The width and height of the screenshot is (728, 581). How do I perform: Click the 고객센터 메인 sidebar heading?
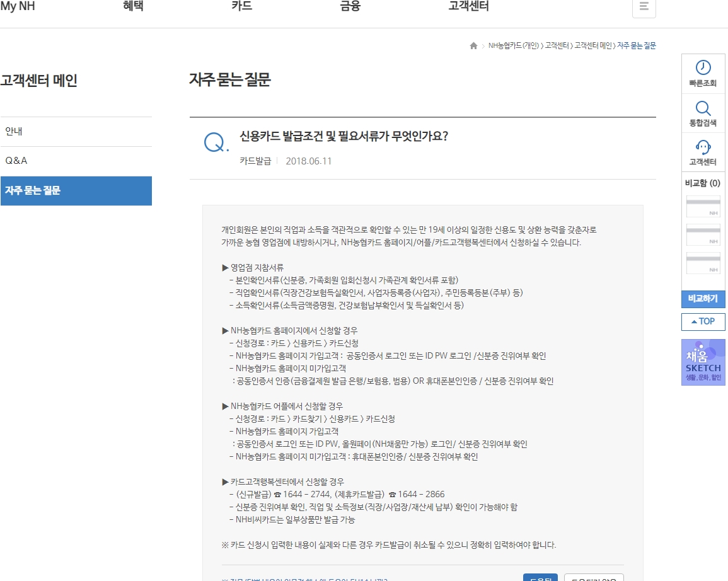(x=39, y=80)
